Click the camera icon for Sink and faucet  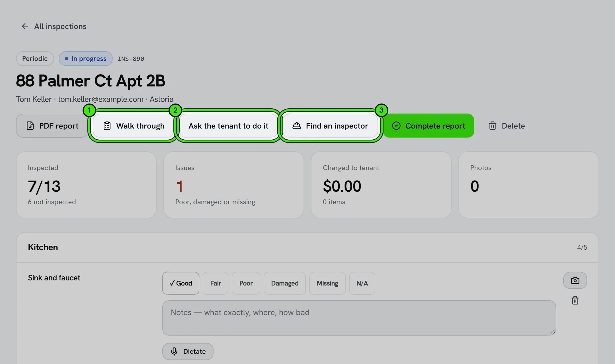click(575, 280)
